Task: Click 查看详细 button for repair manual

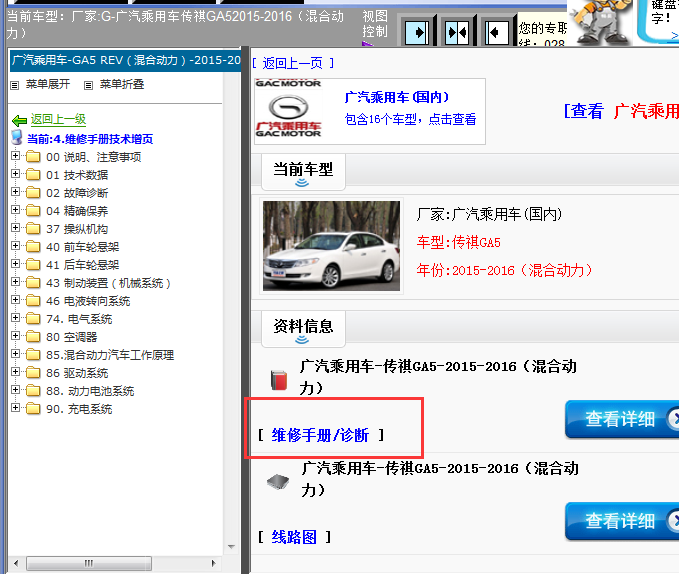Action: point(622,419)
